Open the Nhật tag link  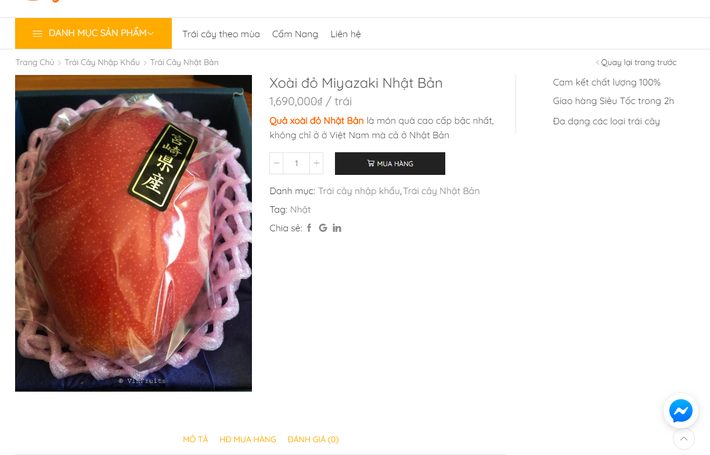click(300, 209)
